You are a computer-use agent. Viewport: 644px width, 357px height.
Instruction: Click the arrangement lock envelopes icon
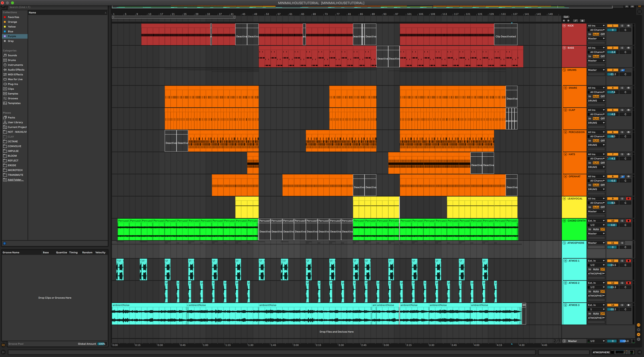pyautogui.click(x=582, y=21)
